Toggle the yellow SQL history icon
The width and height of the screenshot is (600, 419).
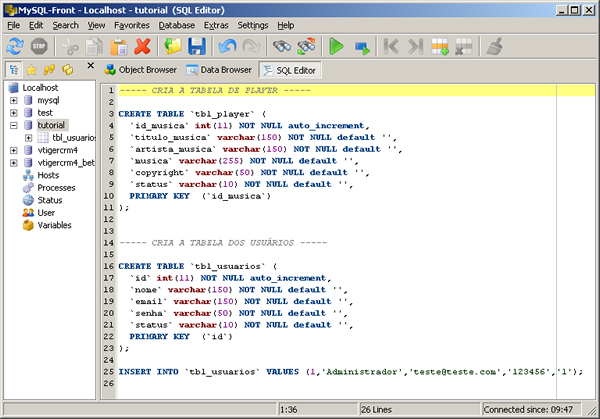49,70
